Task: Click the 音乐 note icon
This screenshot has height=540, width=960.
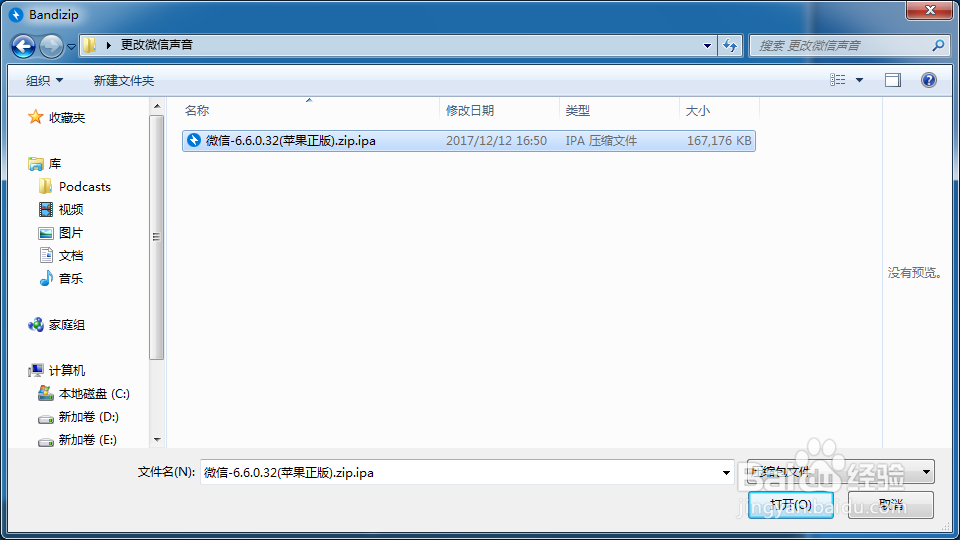Action: 46,278
